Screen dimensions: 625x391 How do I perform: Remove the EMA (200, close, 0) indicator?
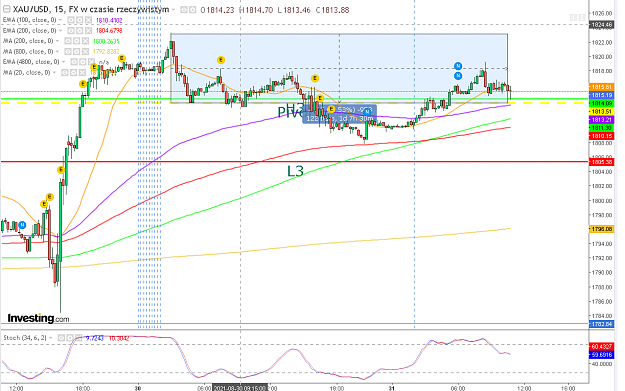tap(88, 31)
